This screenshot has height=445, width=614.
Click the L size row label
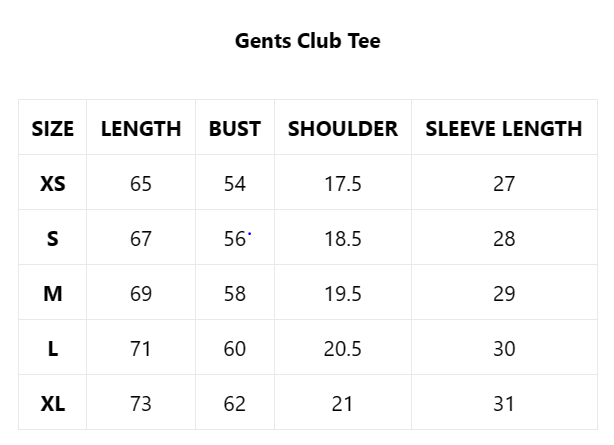tap(53, 349)
